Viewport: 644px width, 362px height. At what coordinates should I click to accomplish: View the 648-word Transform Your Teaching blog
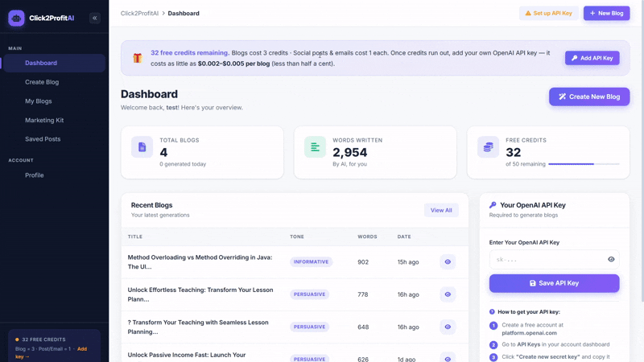pyautogui.click(x=448, y=327)
